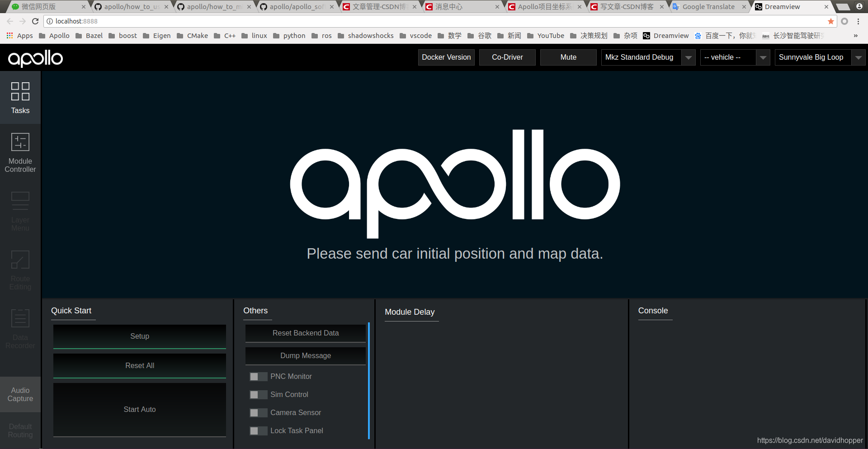Viewport: 868px width, 449px height.
Task: Open the CMake bookmarks folder
Action: (x=193, y=36)
